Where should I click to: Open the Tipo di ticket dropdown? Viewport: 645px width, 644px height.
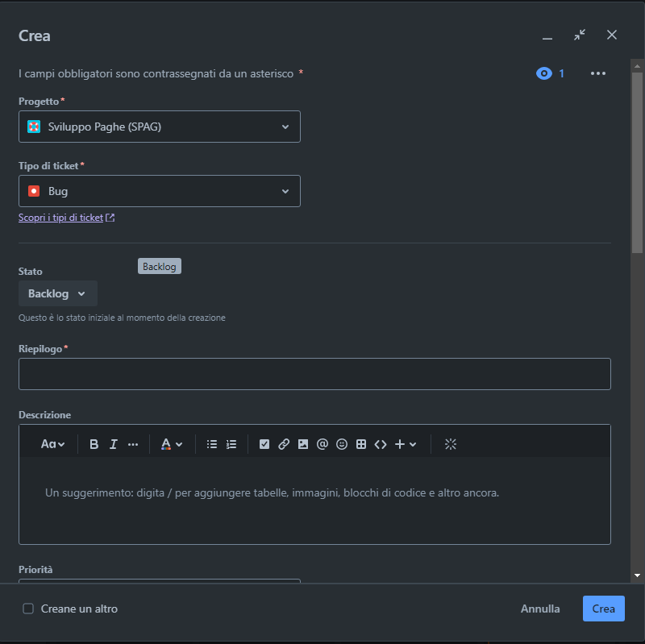click(159, 191)
